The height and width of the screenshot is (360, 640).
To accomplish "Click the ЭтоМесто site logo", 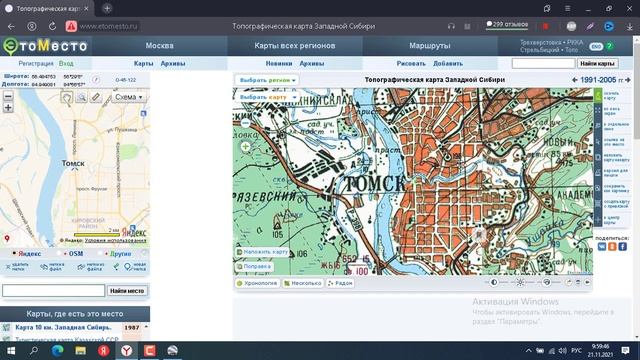I will 45,46.
